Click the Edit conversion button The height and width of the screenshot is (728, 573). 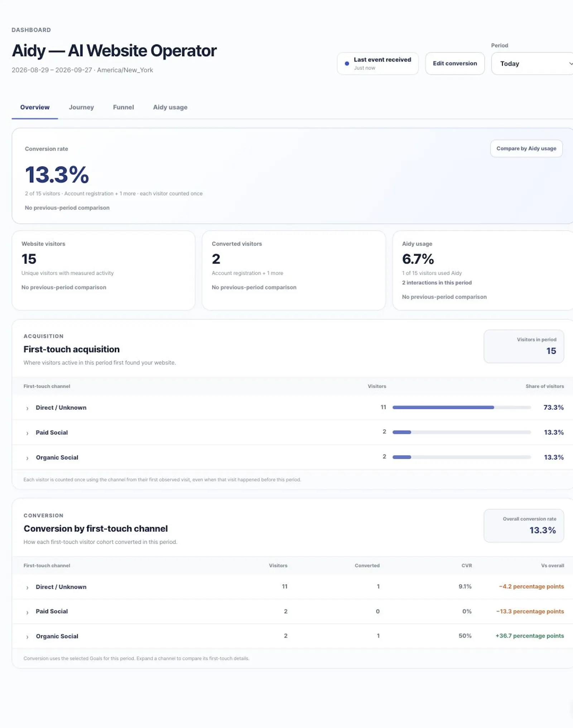455,63
